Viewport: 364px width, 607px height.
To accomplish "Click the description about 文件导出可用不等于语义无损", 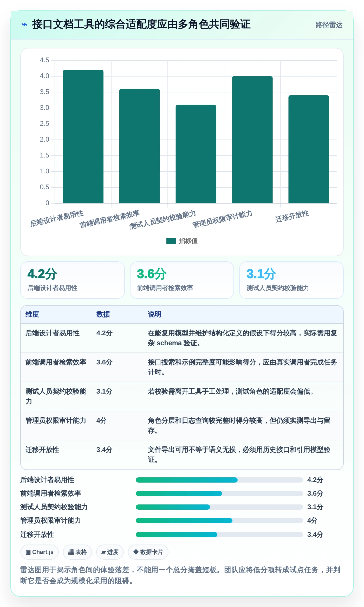I will (x=239, y=455).
